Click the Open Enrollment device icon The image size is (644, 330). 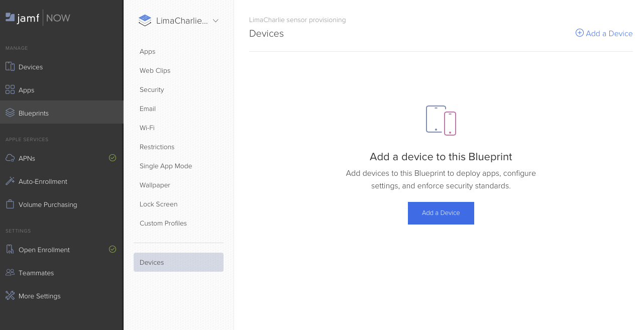tap(10, 250)
